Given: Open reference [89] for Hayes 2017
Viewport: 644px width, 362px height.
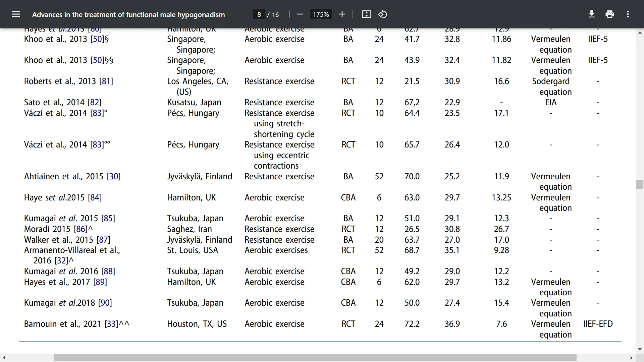Looking at the screenshot, I should 100,282.
